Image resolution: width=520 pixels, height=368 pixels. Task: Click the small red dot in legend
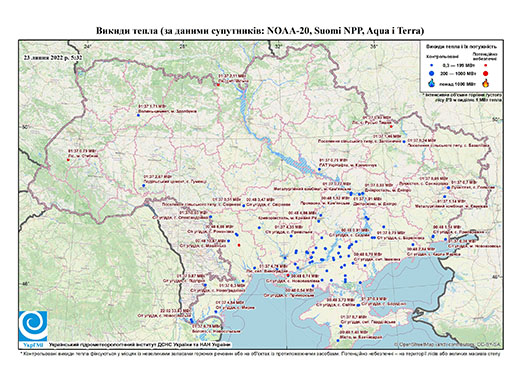[x=486, y=65]
